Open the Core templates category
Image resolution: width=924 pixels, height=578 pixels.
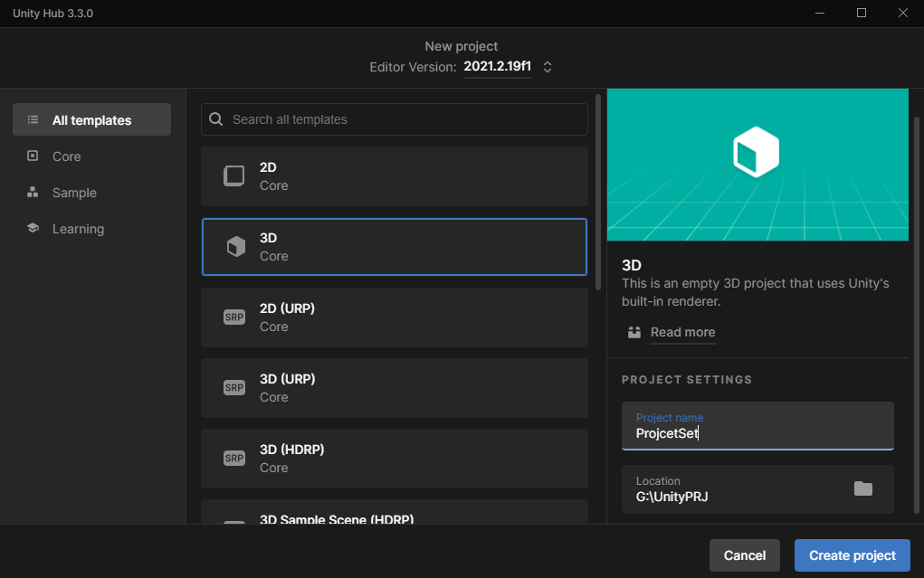click(x=66, y=156)
